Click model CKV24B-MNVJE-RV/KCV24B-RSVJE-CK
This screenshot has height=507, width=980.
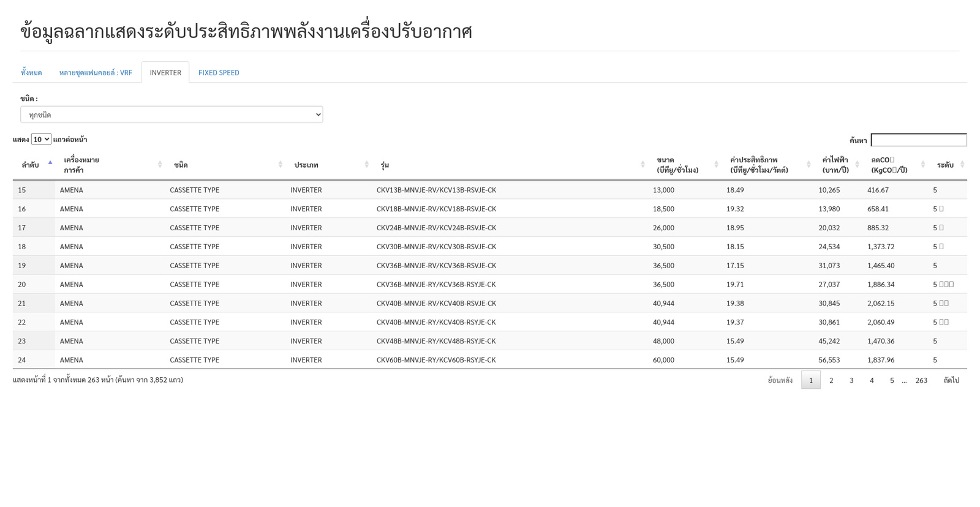click(x=436, y=228)
